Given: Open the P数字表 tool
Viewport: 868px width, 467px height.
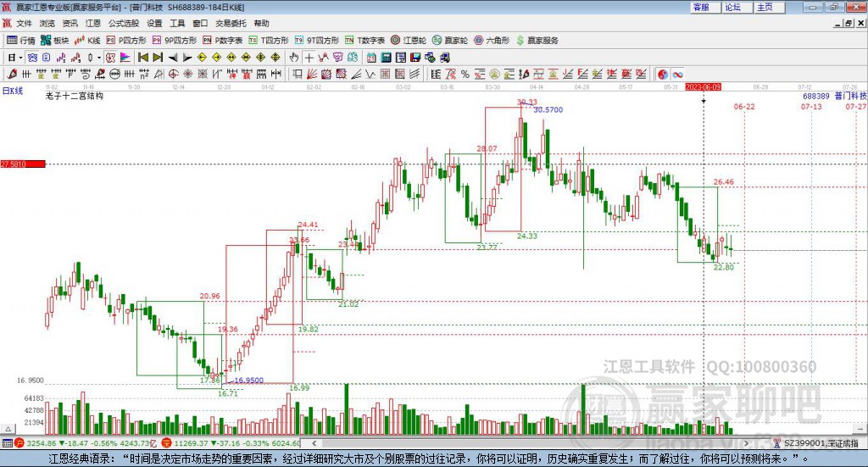Looking at the screenshot, I should [223, 41].
